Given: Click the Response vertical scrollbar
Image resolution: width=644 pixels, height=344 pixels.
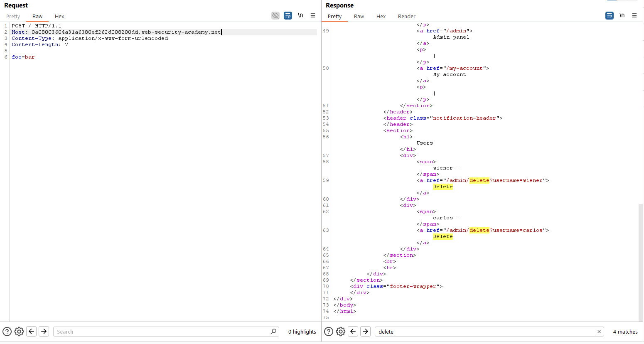Looking at the screenshot, I should pyautogui.click(x=640, y=262).
